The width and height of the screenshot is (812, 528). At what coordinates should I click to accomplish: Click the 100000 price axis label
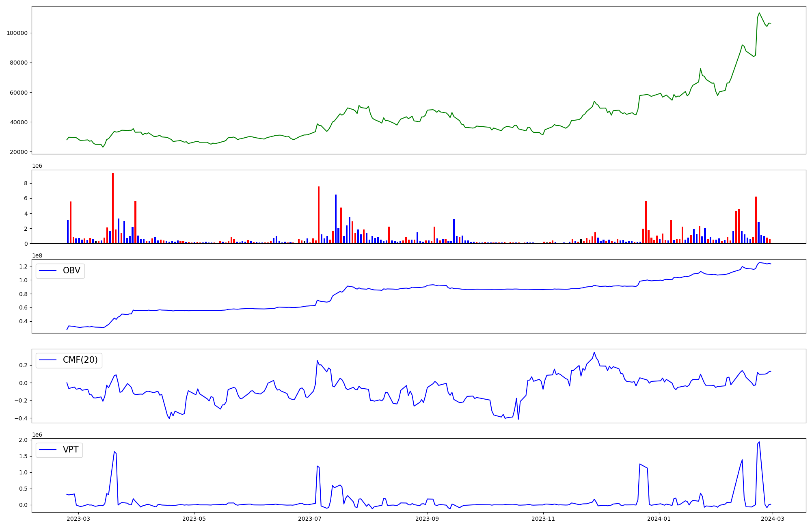(17, 33)
